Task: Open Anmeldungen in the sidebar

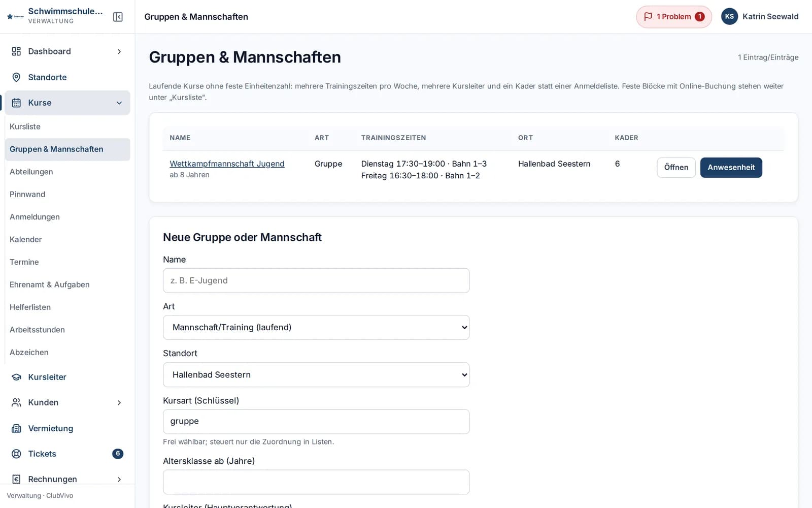Action: pyautogui.click(x=67, y=217)
